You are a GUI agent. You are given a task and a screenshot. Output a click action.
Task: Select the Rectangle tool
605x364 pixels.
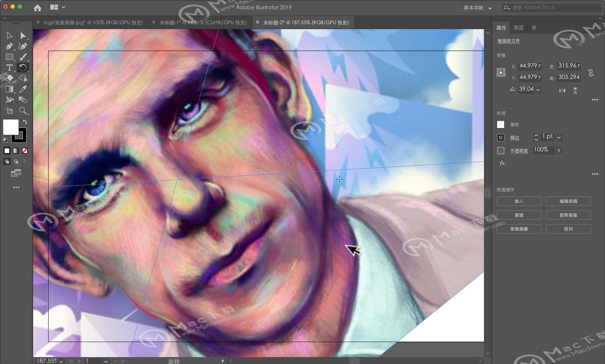pos(9,57)
